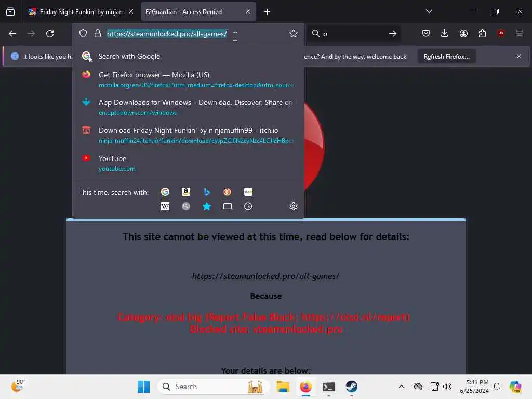Screen dimensions: 532x399
Task: Dismiss the notification bar
Action: (519, 56)
